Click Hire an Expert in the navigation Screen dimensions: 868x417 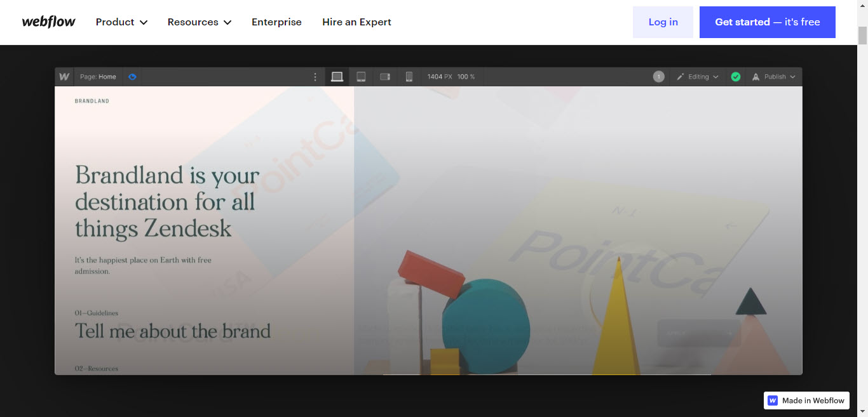[x=356, y=22]
